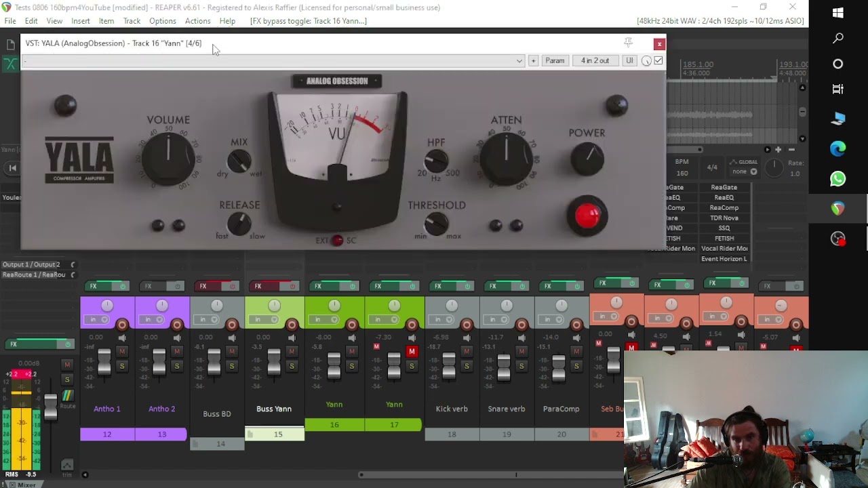Click monitor speaker icon on Kick verb

467,338
